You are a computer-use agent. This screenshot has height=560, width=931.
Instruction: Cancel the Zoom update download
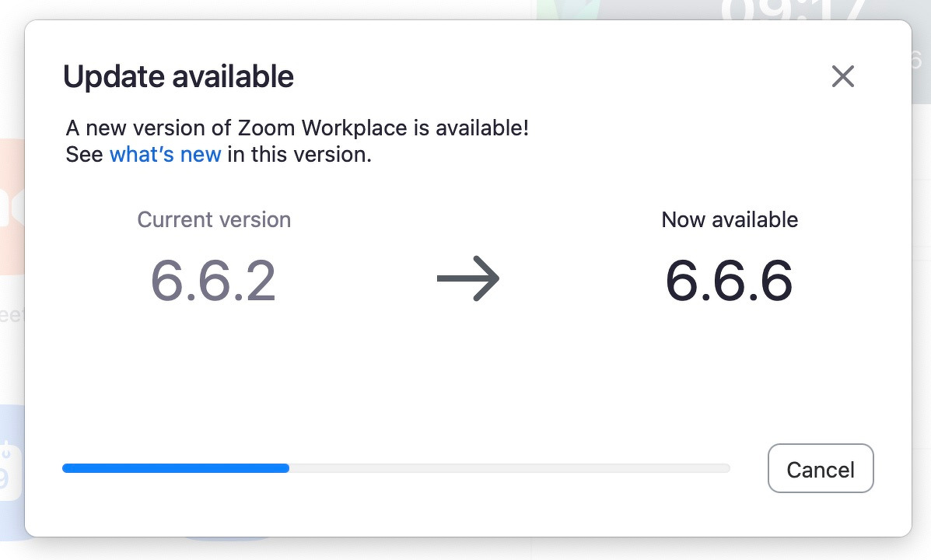[x=821, y=468]
